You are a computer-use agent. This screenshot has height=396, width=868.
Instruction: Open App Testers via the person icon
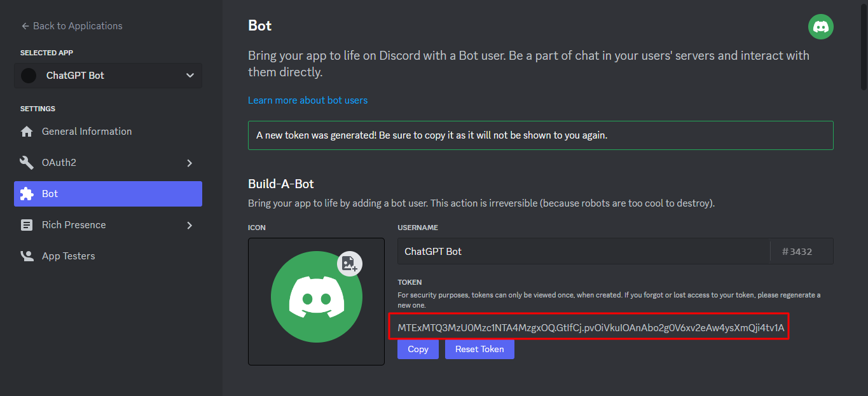coord(27,256)
